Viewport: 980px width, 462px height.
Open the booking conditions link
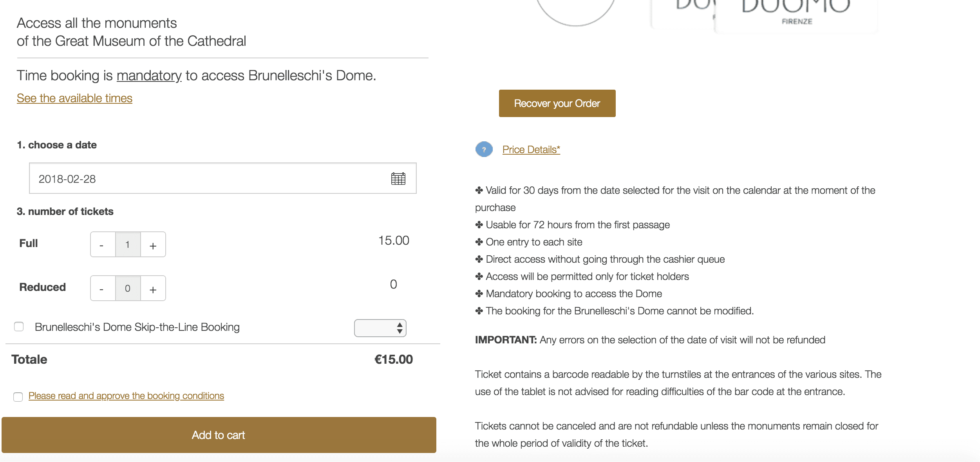pos(126,396)
